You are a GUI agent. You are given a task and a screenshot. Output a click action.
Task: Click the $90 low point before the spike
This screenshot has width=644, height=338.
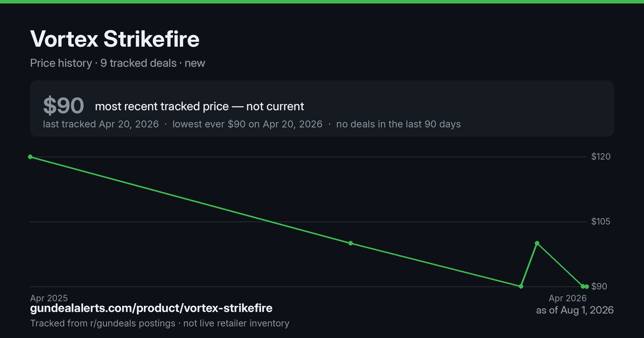(x=521, y=286)
